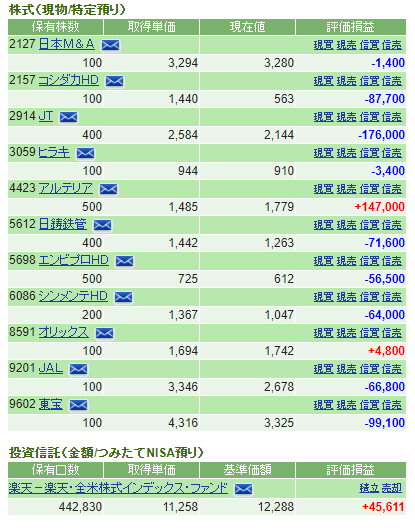Click the mail icon next to 日本M&A
415x528 pixels.
click(x=110, y=45)
